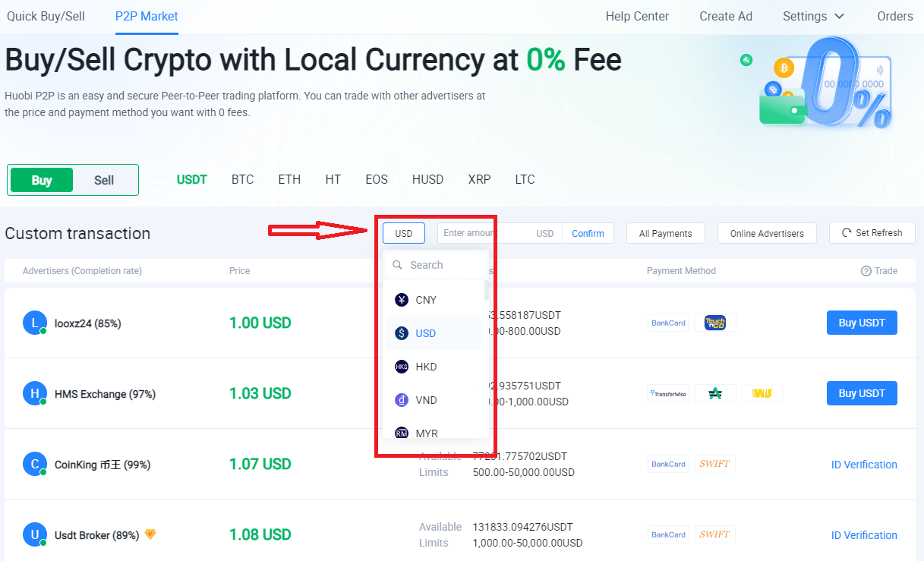The width and height of the screenshot is (924, 561).
Task: Click BankCard icon in Usdt Broker row
Action: click(x=668, y=534)
